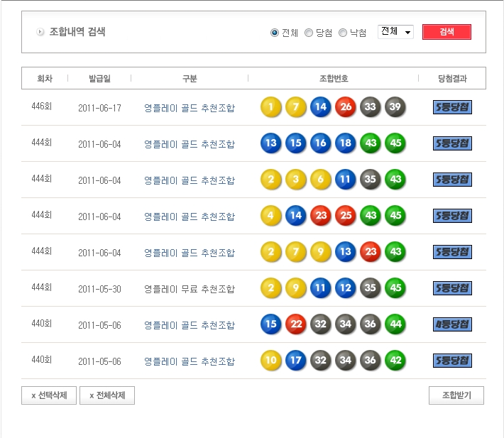Select the 전체 radio button
Screen dimensions: 504x438
275,33
